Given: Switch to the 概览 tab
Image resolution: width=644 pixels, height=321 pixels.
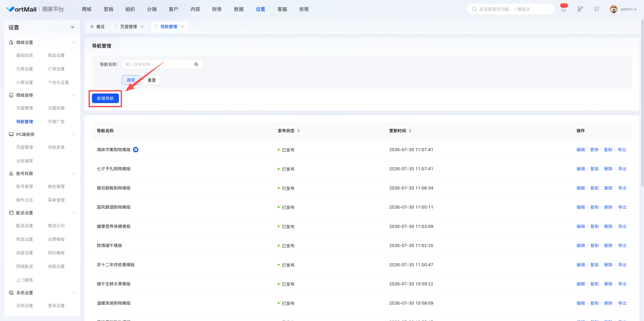Looking at the screenshot, I should (97, 26).
